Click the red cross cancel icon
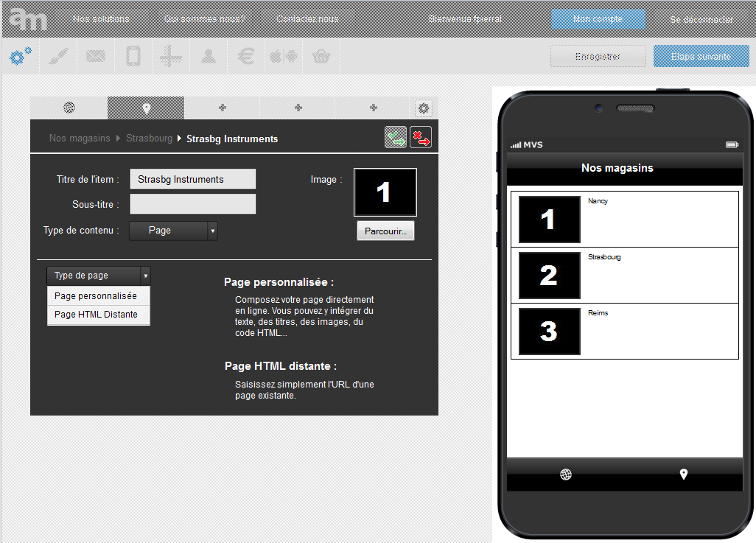The width and height of the screenshot is (756, 543). click(x=421, y=137)
